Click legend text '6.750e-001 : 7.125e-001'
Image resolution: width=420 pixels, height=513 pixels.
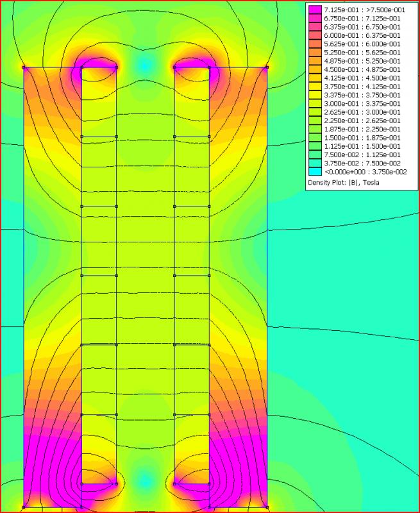362,19
